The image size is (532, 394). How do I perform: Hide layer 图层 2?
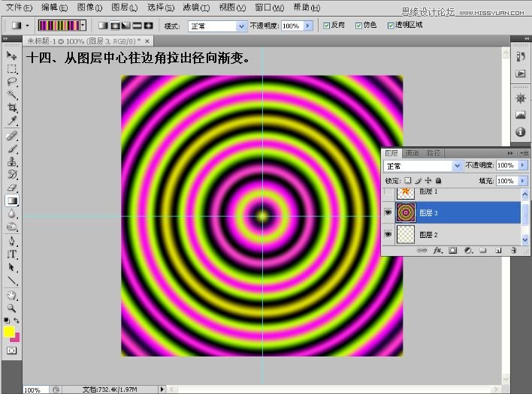[x=388, y=234]
